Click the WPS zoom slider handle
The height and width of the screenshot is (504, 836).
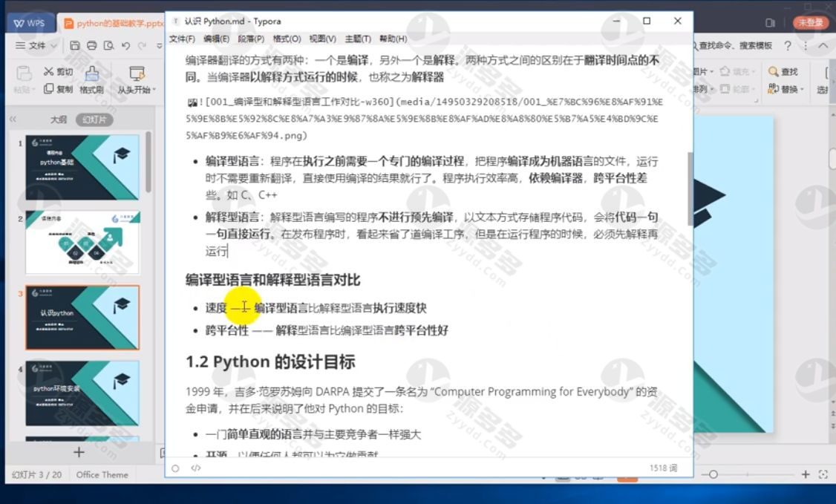(x=713, y=474)
